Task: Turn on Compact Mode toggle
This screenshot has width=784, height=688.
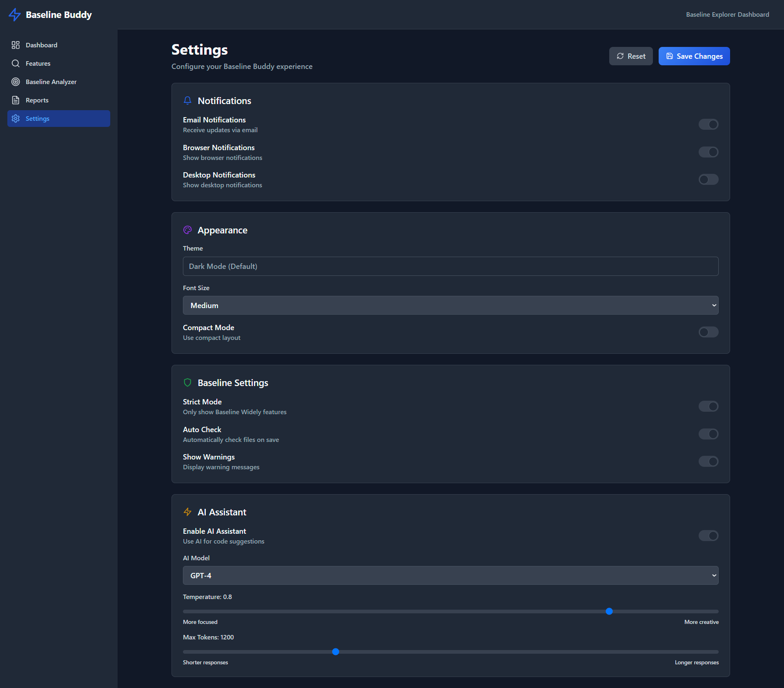Action: (708, 332)
